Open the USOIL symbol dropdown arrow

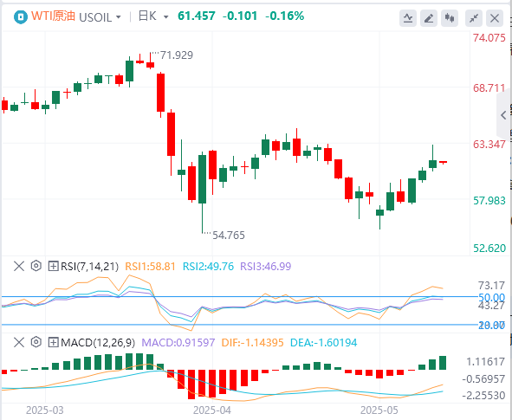pyautogui.click(x=118, y=17)
